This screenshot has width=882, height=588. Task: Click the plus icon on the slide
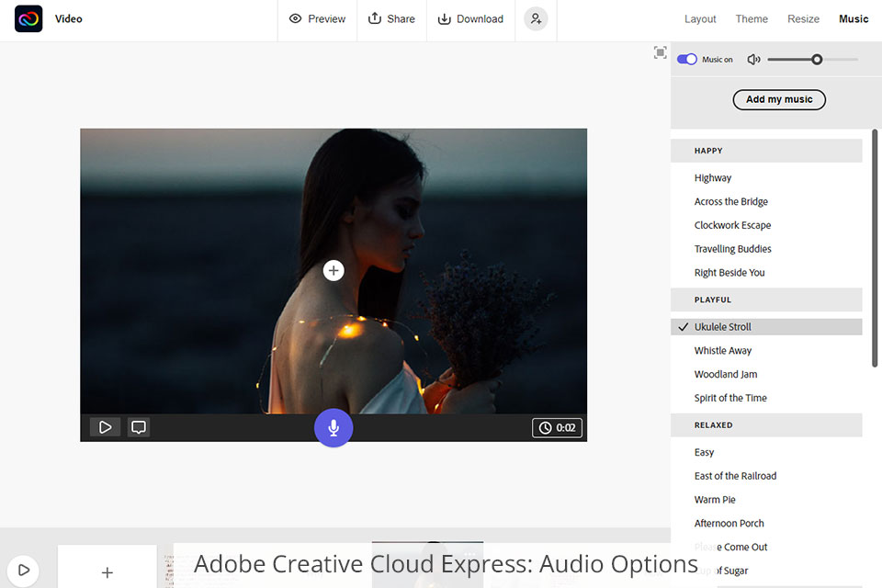(x=334, y=271)
